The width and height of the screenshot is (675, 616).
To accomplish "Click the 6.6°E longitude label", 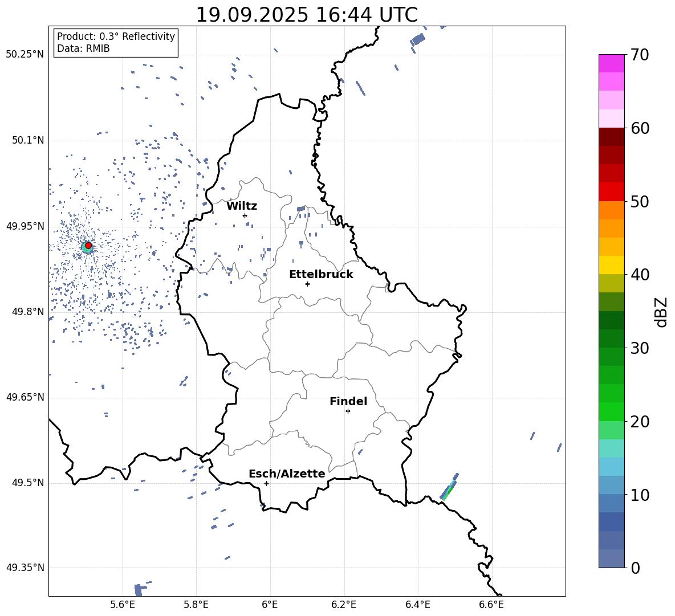I will 491,605.
